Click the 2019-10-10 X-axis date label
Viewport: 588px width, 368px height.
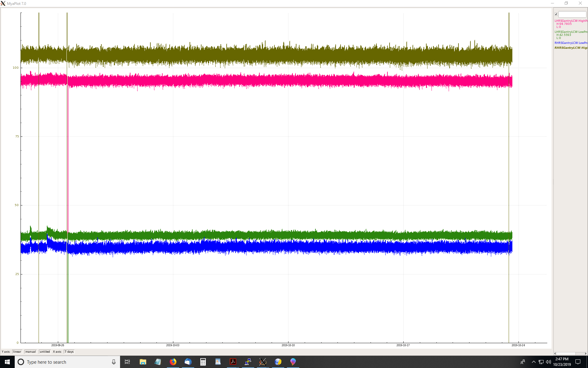tap(288, 345)
